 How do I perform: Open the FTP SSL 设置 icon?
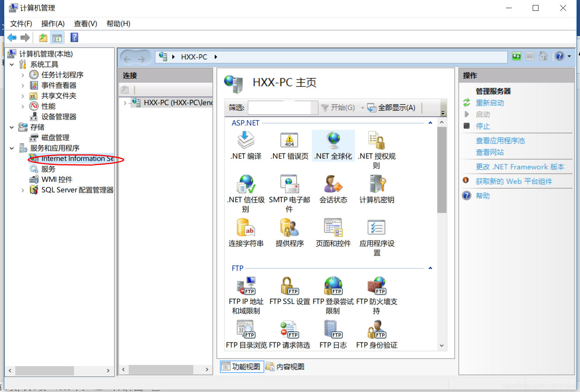(x=290, y=287)
